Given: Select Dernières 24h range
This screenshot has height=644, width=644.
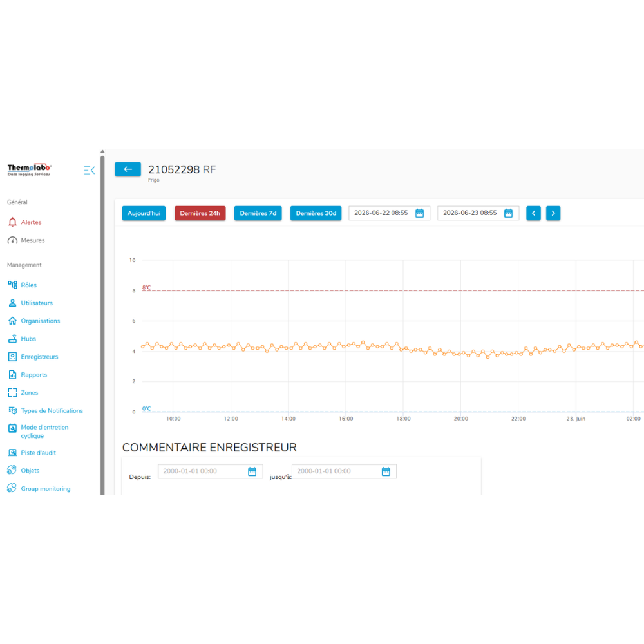Looking at the screenshot, I should coord(200,213).
